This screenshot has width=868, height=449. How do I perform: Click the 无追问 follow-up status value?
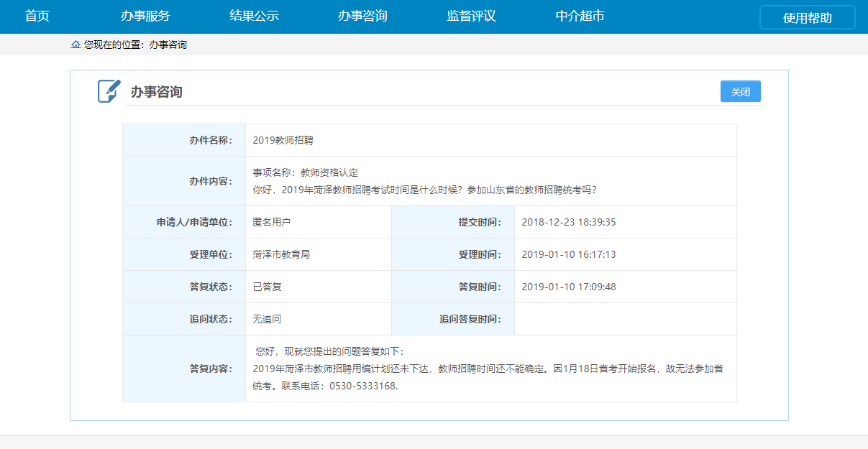pyautogui.click(x=267, y=319)
